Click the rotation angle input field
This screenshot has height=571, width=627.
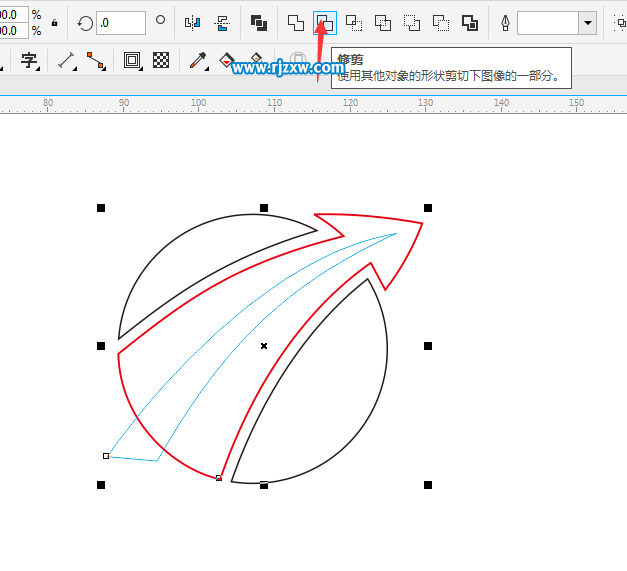pyautogui.click(x=120, y=22)
